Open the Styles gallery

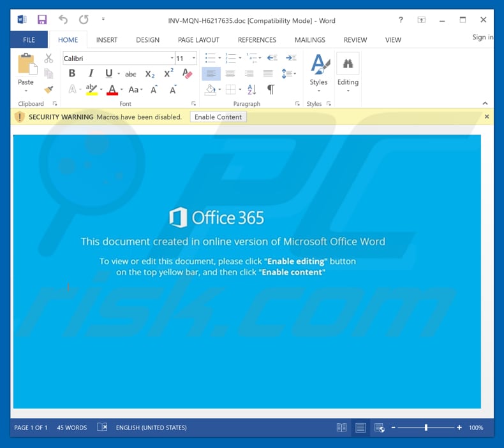click(x=319, y=73)
